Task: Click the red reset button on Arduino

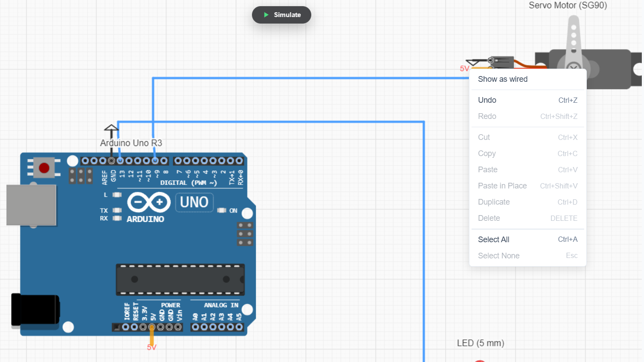Action: click(44, 168)
